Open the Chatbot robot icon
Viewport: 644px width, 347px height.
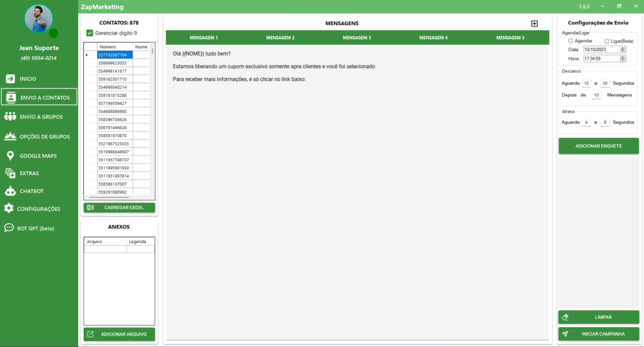pos(10,191)
